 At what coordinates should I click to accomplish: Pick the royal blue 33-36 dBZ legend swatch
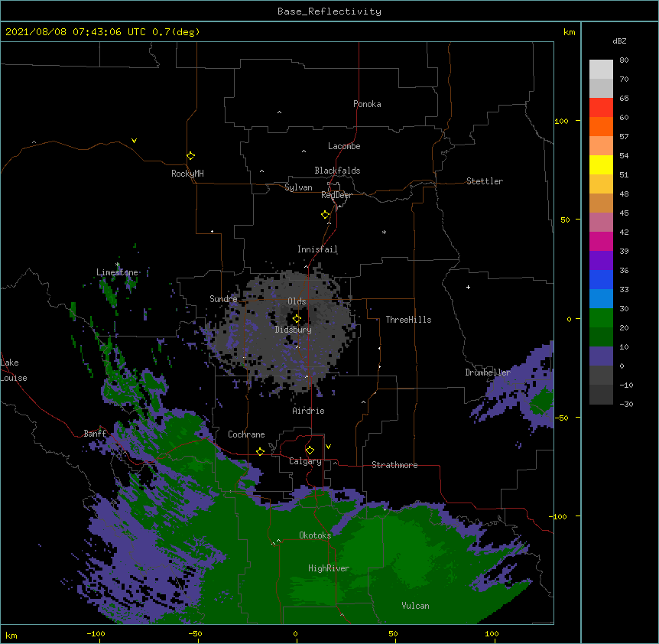click(x=601, y=279)
